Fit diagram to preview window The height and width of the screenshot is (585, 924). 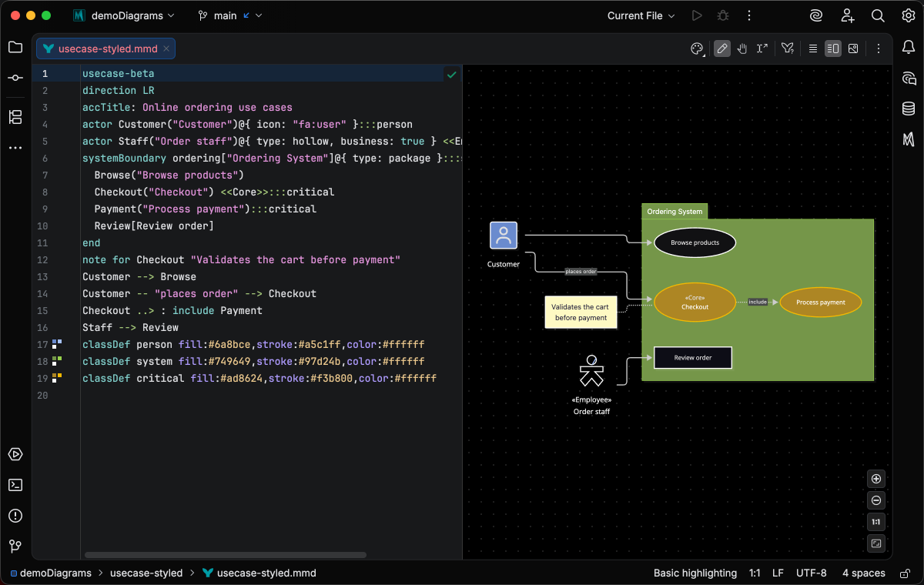[x=876, y=543]
